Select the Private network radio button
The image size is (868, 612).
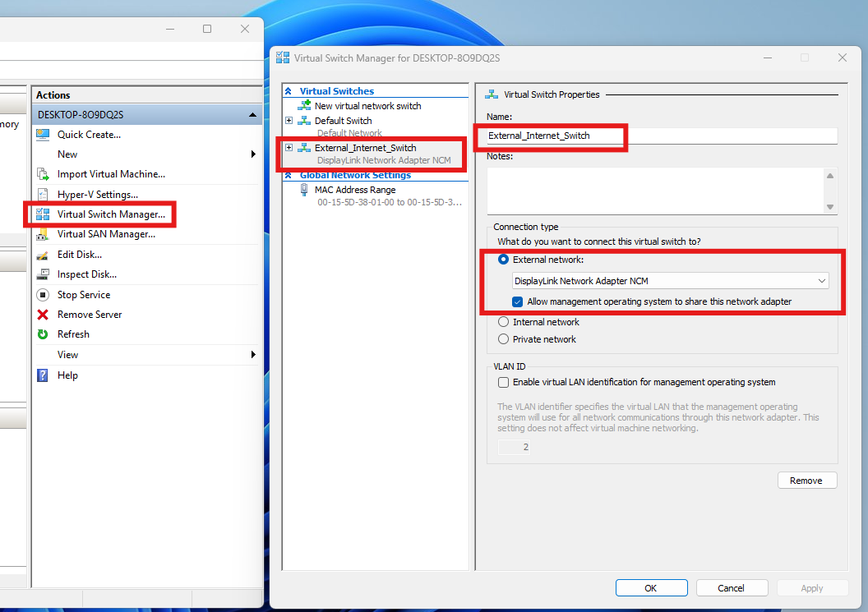503,339
